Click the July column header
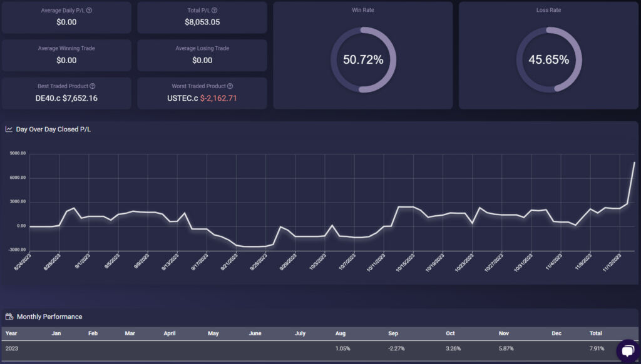This screenshot has width=641, height=364. (300, 333)
